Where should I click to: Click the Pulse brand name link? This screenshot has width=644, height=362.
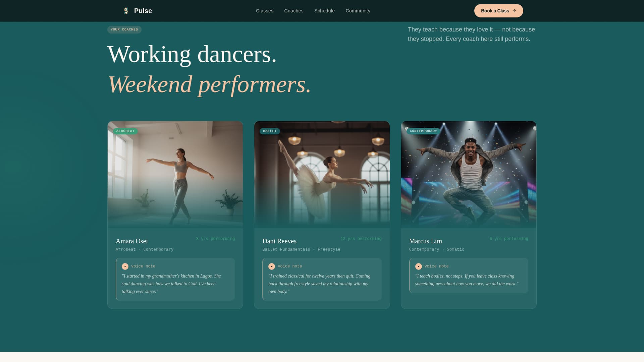pos(143,11)
